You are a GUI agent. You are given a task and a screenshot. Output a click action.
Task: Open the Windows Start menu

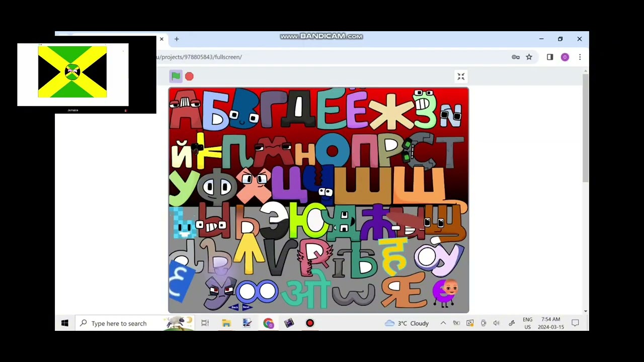click(x=65, y=323)
